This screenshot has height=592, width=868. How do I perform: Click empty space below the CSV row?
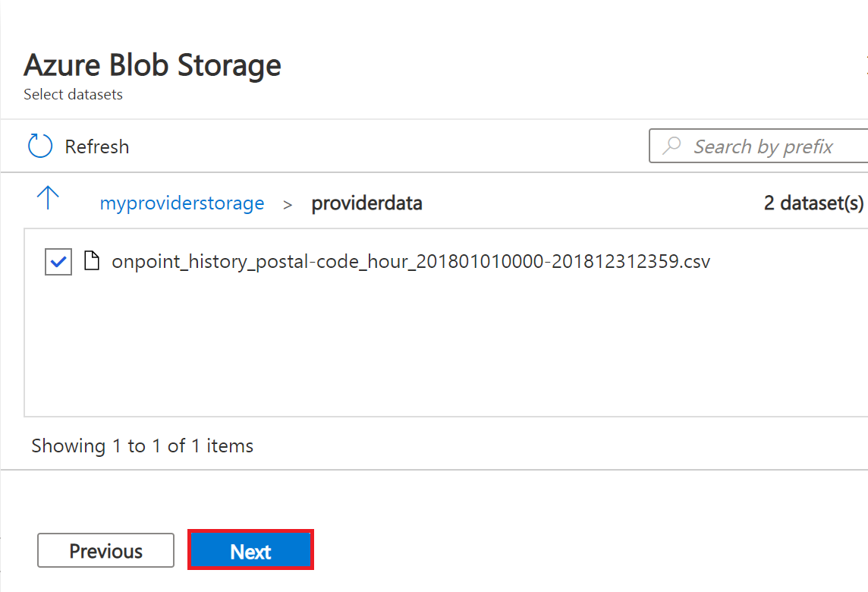click(x=440, y=349)
